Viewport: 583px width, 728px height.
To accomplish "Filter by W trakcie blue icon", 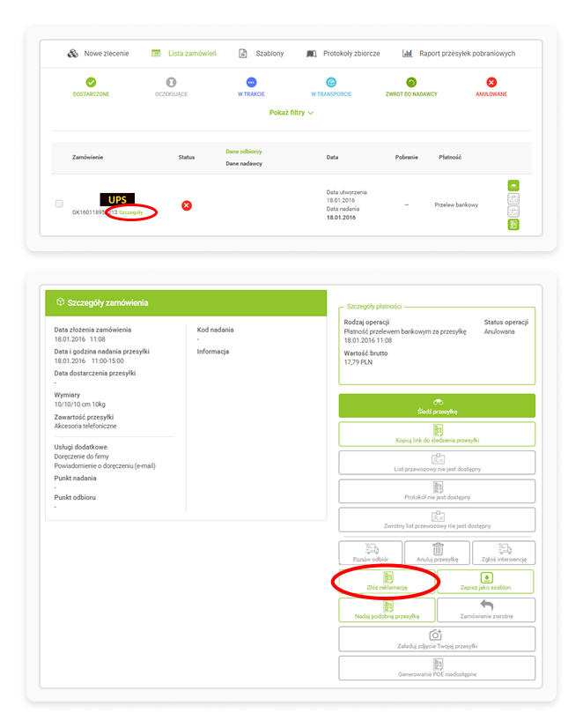I will click(x=251, y=82).
